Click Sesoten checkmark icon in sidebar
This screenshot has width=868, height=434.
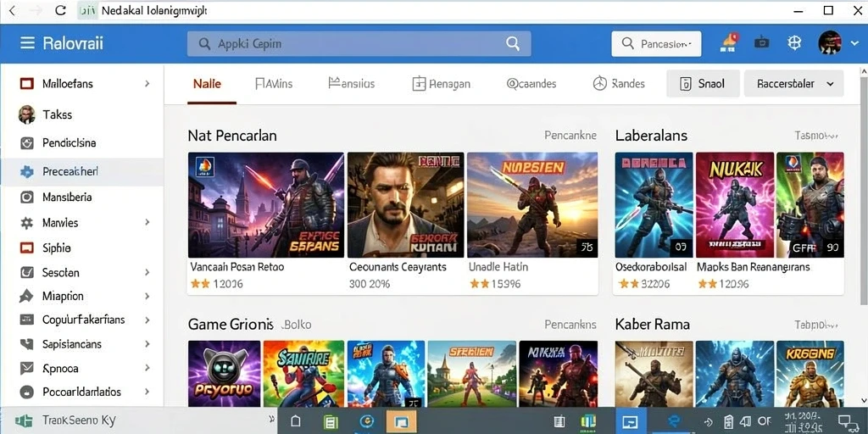[x=26, y=272]
